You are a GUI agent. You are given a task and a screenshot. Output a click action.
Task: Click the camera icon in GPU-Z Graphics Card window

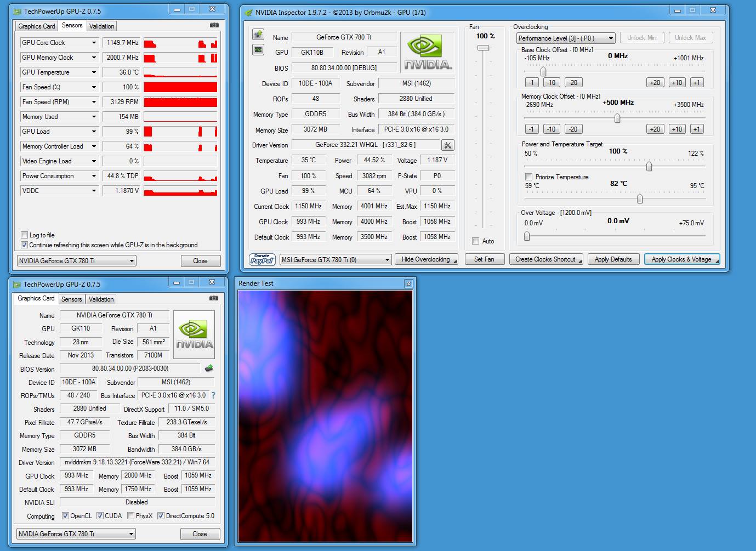214,298
